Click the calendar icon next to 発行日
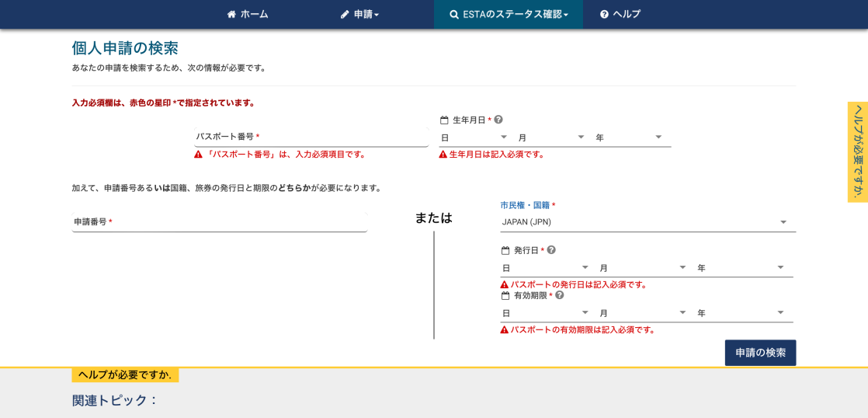The image size is (868, 418). pos(505,251)
